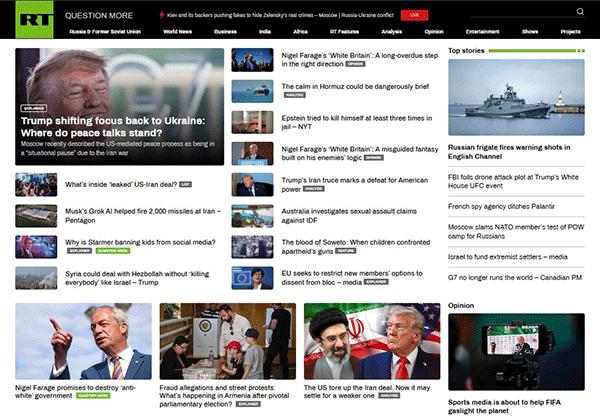Open 'Russian frigate fires warning shots' headline
600x418 pixels.
coord(509,152)
